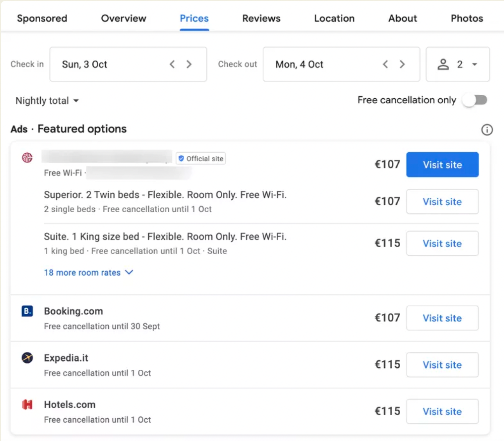Click the Expedia.it logo icon

click(27, 358)
